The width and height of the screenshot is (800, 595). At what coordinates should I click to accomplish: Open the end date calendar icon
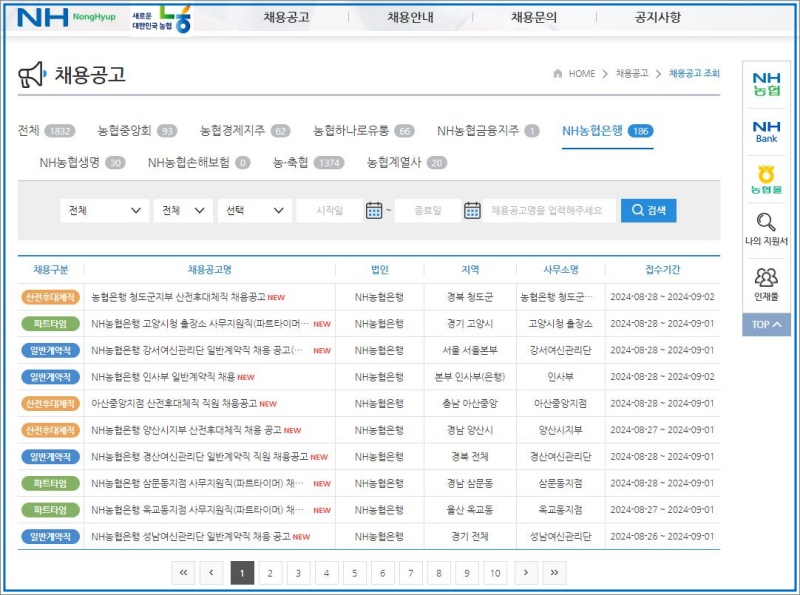coord(472,210)
